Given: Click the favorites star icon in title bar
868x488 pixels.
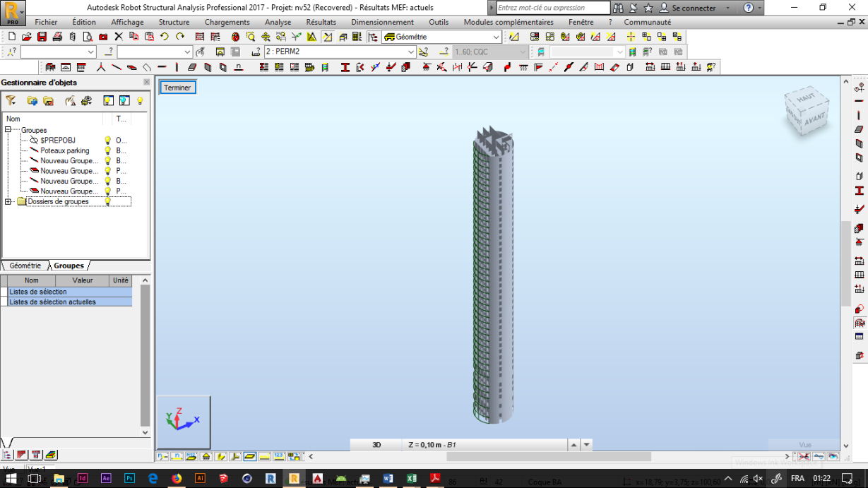Looking at the screenshot, I should (648, 8).
